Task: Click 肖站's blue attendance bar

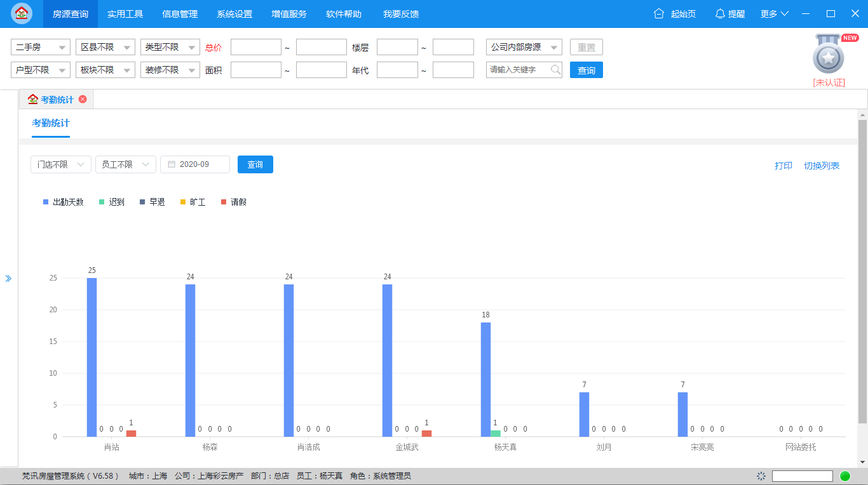Action: click(92, 357)
